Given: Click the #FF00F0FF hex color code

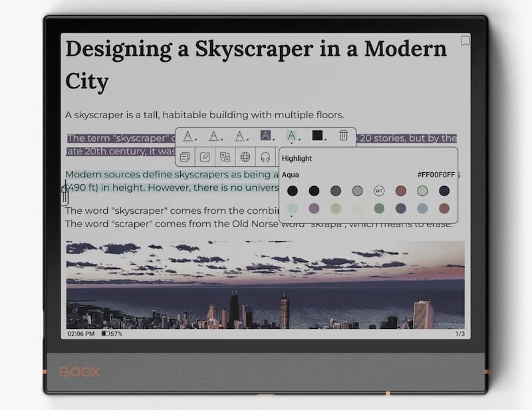Looking at the screenshot, I should click(436, 175).
